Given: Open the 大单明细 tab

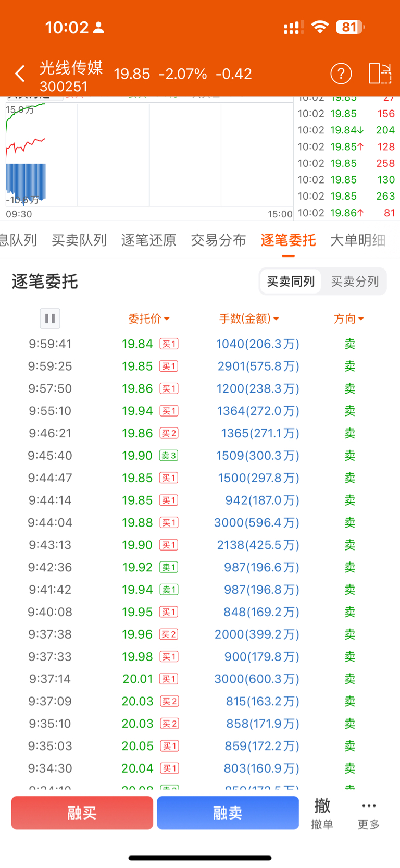Looking at the screenshot, I should coord(358,240).
